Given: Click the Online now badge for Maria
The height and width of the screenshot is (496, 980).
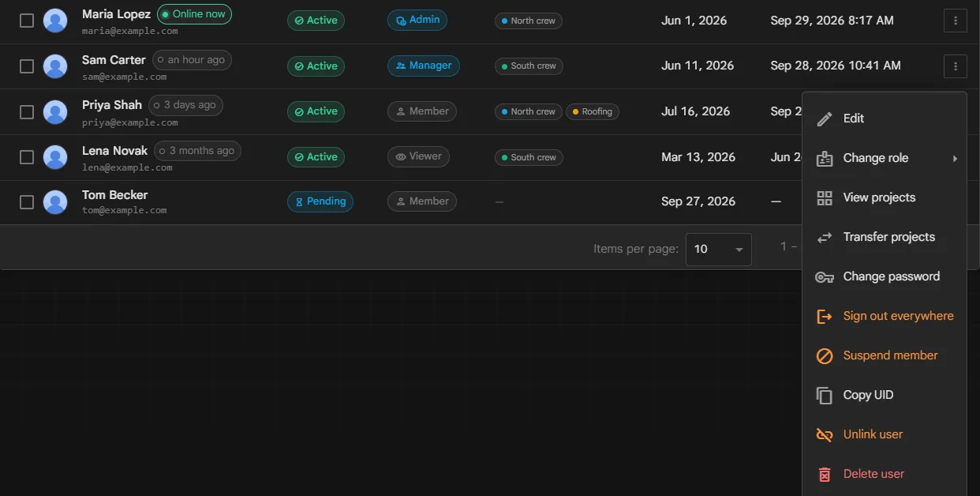Looking at the screenshot, I should 194,14.
